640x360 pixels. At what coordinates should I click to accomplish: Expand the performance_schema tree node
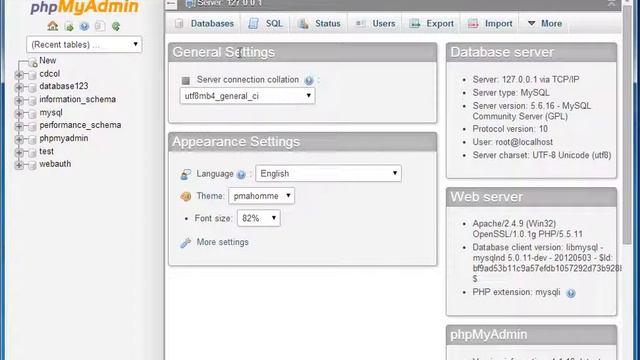point(19,126)
